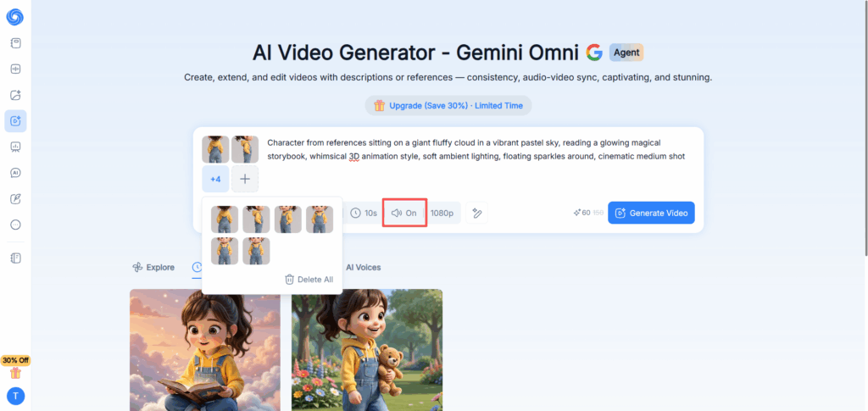The height and width of the screenshot is (411, 868).
Task: Open the user avatar labeled T
Action: [15, 396]
